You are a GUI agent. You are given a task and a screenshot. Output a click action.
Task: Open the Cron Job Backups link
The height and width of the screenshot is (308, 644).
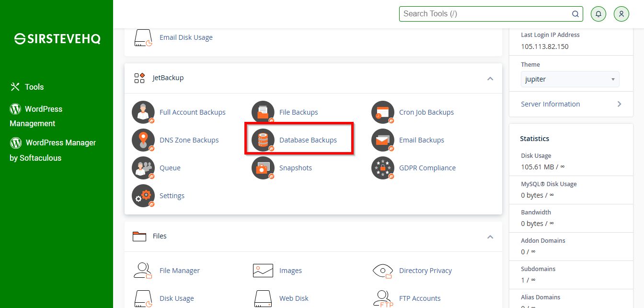pos(426,112)
